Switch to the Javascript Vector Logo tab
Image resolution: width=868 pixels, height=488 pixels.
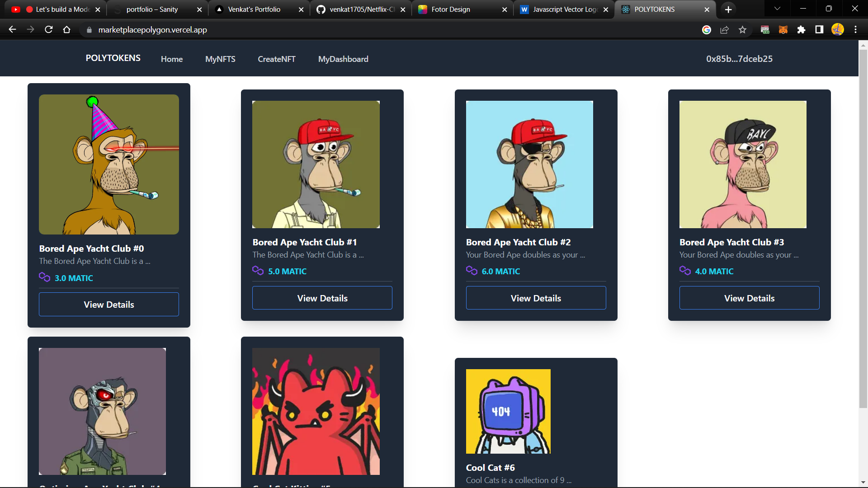(565, 9)
